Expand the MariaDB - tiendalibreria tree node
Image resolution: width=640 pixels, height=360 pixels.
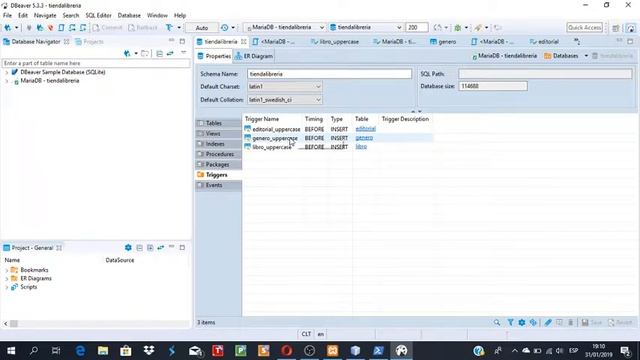(x=7, y=81)
